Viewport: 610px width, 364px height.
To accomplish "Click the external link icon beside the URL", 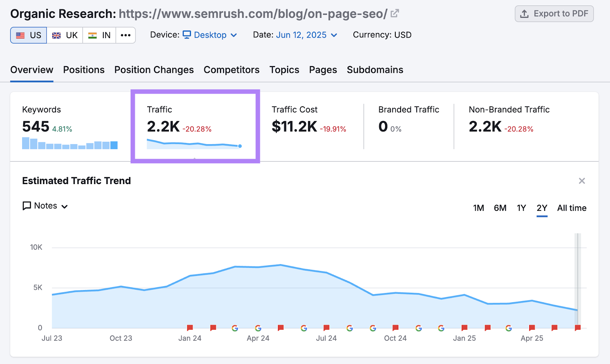I will [394, 13].
